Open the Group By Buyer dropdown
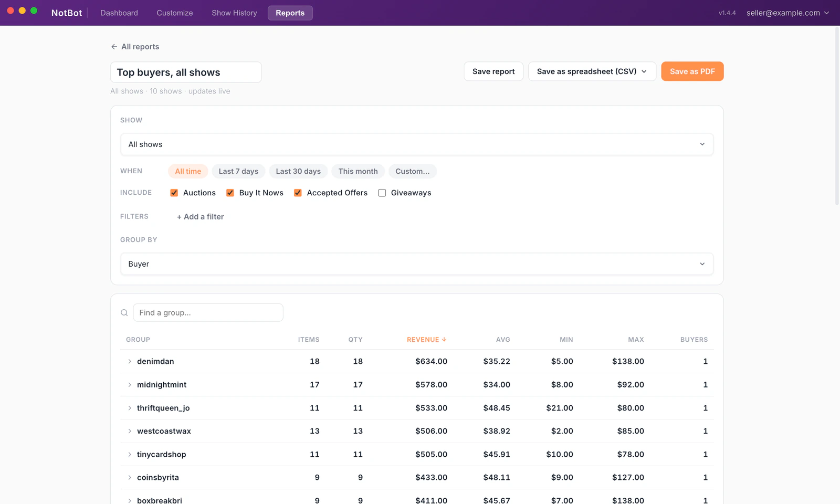Image resolution: width=840 pixels, height=504 pixels. [x=417, y=264]
